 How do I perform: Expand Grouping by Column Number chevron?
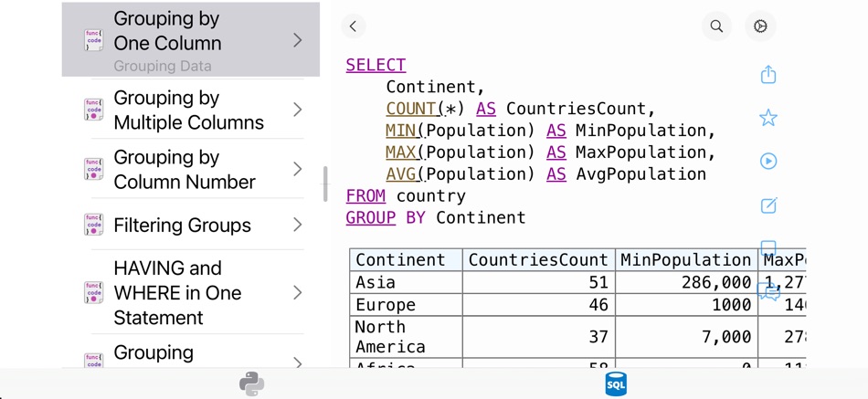tap(298, 169)
